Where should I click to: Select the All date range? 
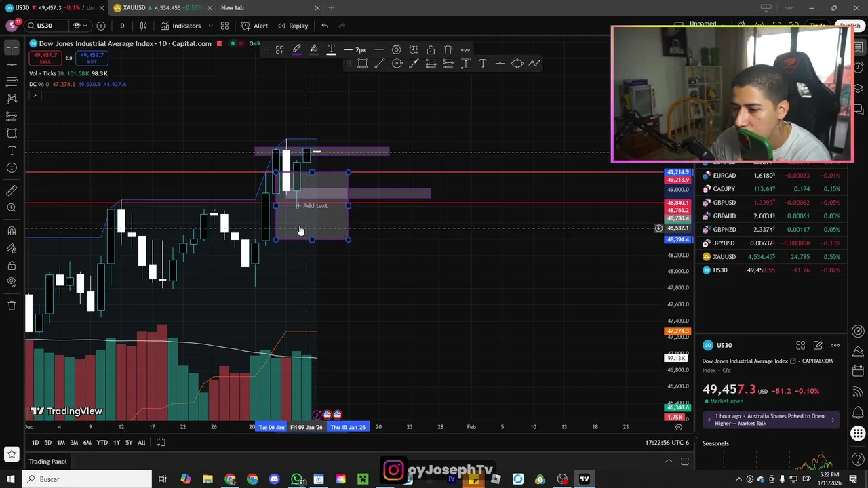pyautogui.click(x=141, y=443)
